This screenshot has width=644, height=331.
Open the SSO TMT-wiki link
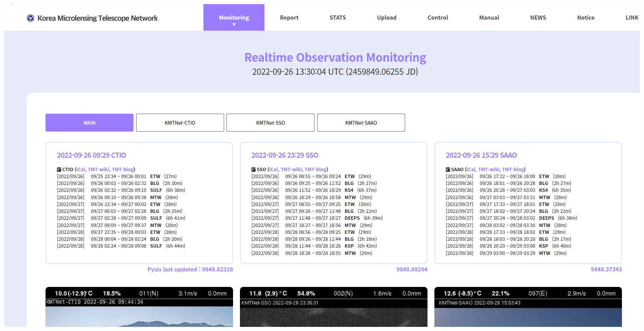pos(291,169)
